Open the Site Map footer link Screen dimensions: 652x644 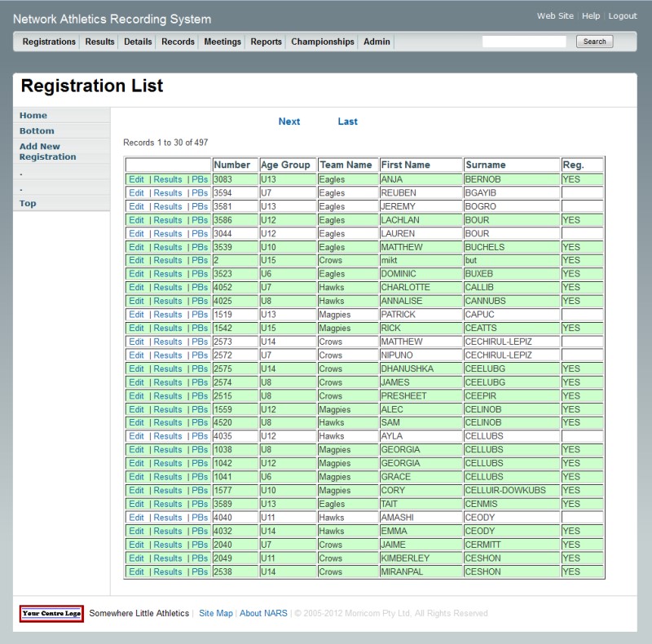215,614
